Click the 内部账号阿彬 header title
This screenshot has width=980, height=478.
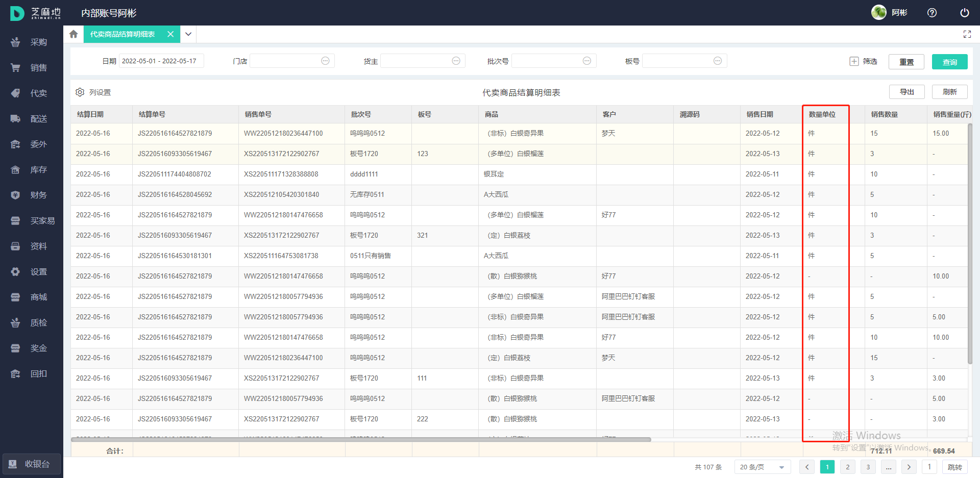(x=109, y=13)
